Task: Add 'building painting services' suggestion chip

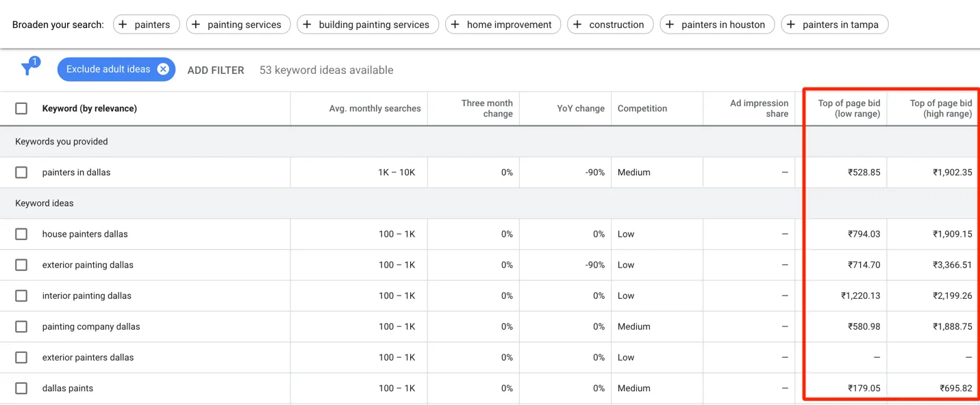Action: (368, 25)
